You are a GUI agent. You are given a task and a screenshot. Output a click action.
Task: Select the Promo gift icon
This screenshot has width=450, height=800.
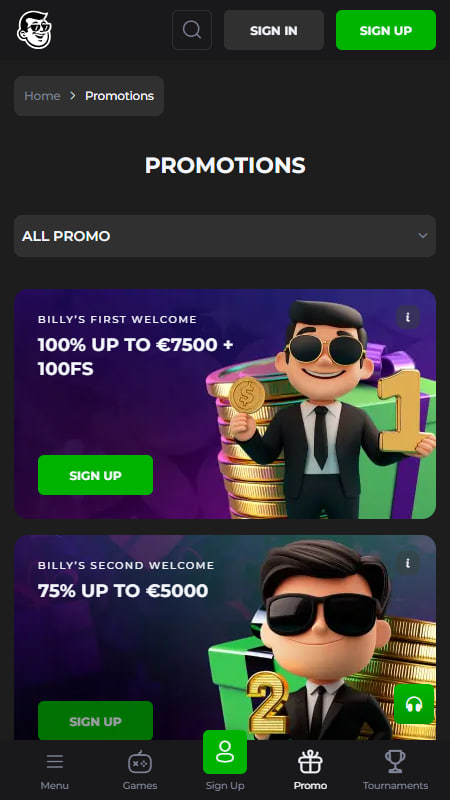(310, 762)
